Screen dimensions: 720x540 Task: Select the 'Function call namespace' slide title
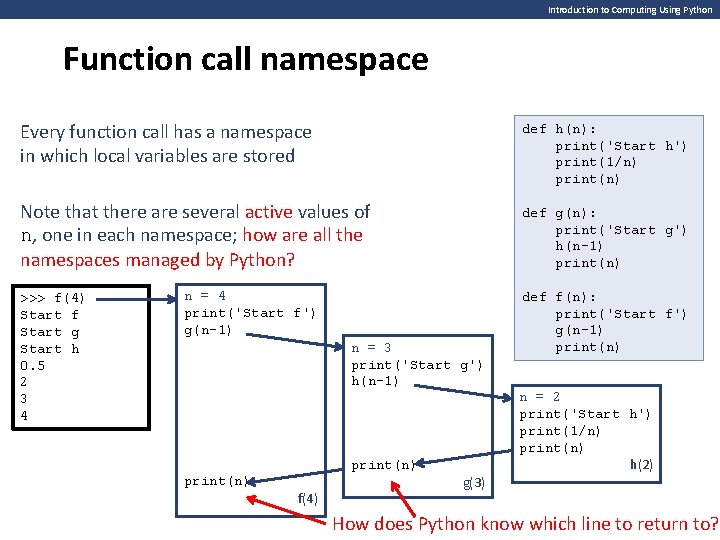pos(246,59)
